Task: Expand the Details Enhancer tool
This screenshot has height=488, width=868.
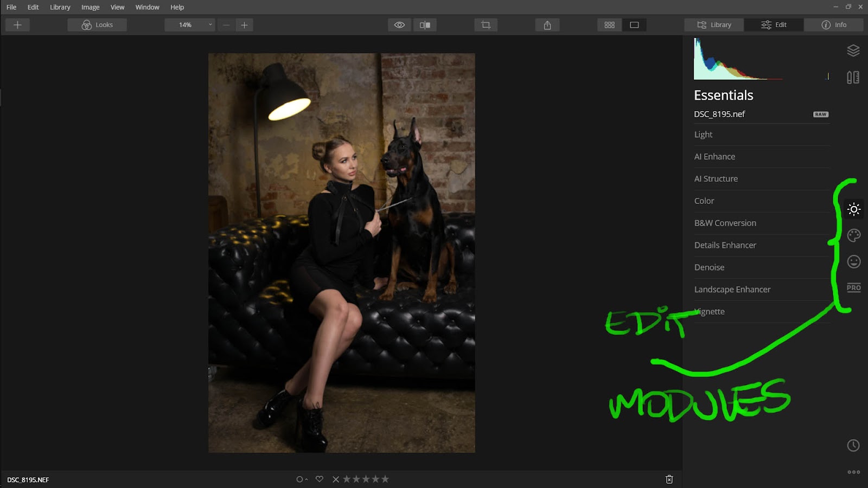Action: [762, 246]
